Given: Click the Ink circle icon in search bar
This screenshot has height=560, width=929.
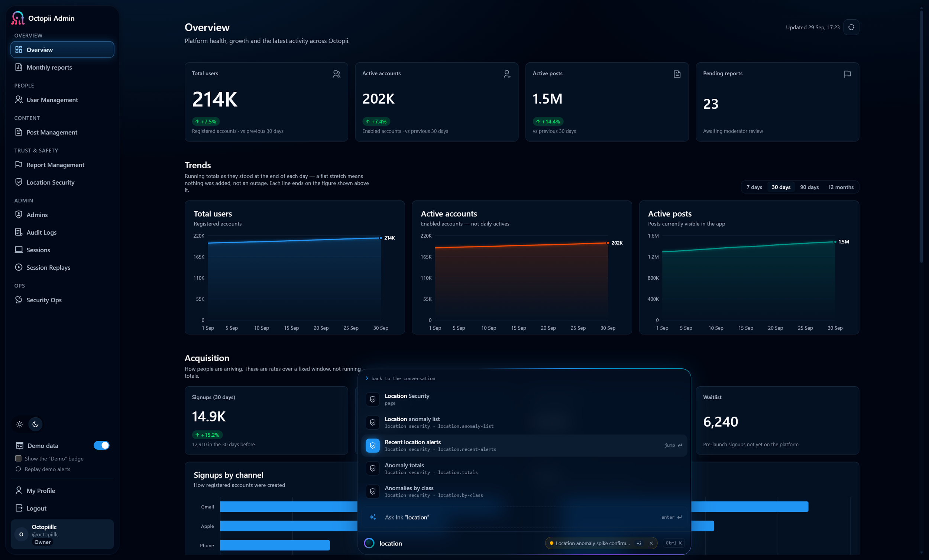Looking at the screenshot, I should 369,543.
